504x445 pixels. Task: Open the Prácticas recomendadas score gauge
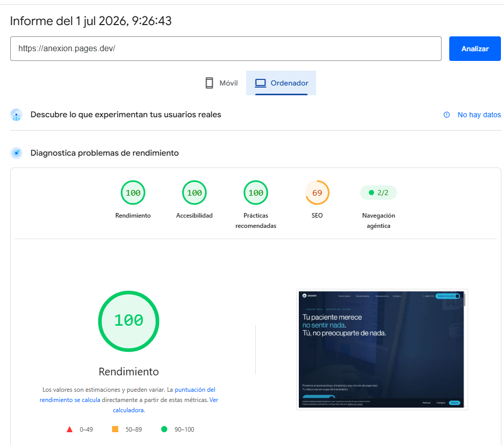point(256,193)
